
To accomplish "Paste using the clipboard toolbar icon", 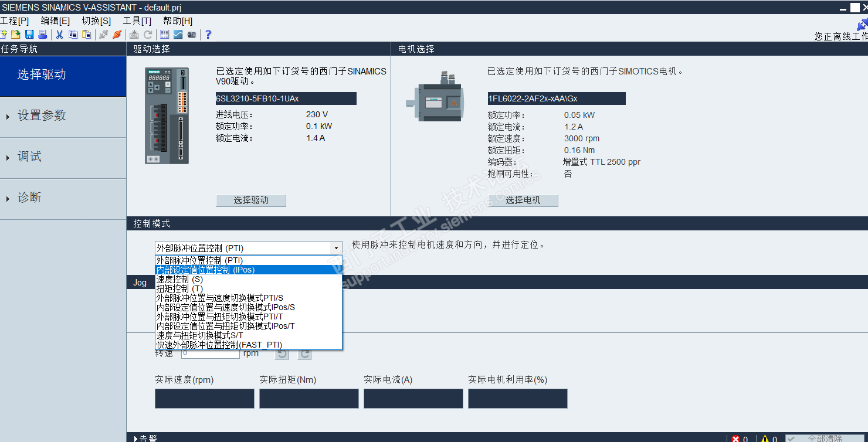I will point(87,35).
